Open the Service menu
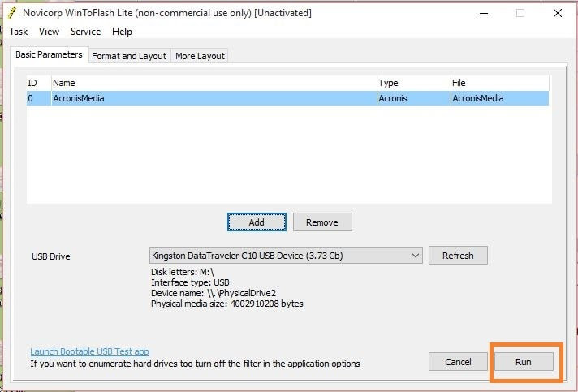 tap(85, 32)
